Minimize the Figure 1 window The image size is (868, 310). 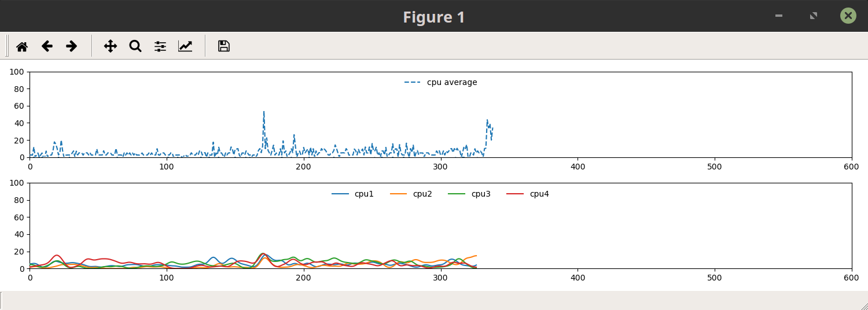[x=779, y=16]
